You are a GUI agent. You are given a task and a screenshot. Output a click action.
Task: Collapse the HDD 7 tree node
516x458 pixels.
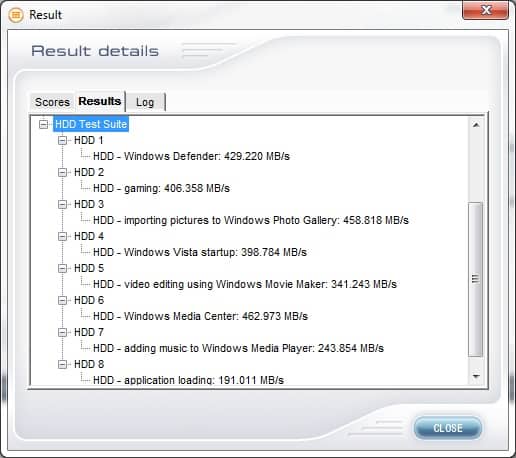coord(62,332)
